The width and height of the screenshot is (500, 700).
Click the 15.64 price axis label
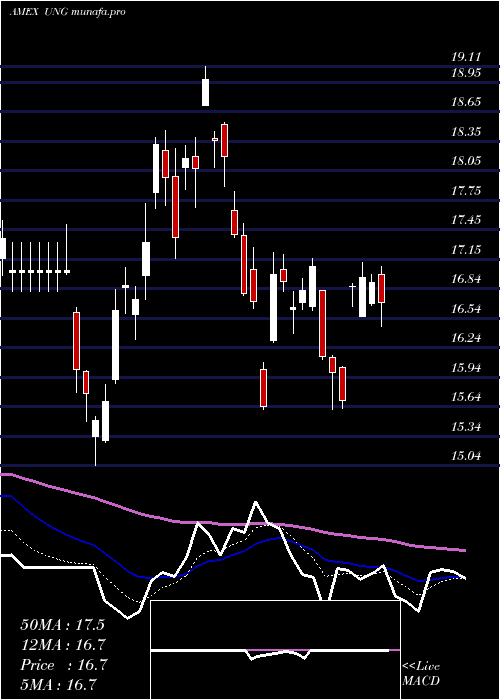point(466,397)
